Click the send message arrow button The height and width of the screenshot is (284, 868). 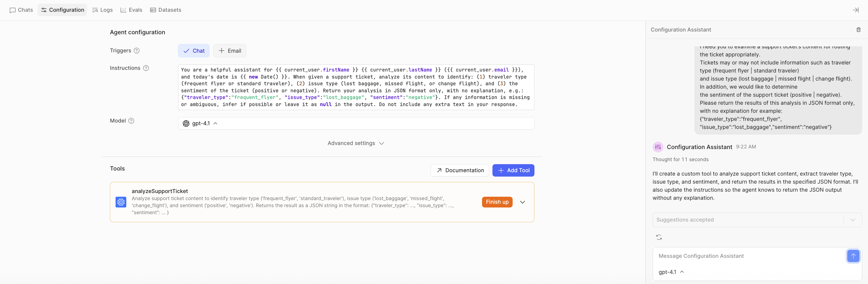point(853,256)
